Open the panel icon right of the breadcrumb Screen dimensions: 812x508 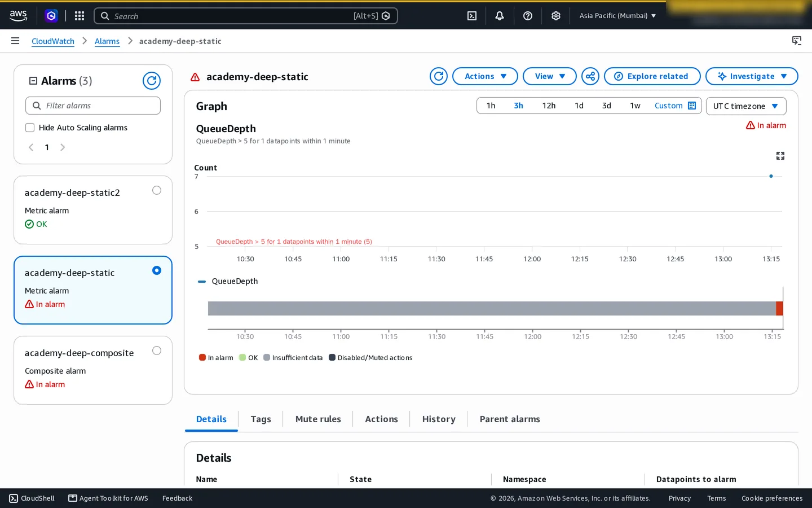pyautogui.click(x=797, y=41)
